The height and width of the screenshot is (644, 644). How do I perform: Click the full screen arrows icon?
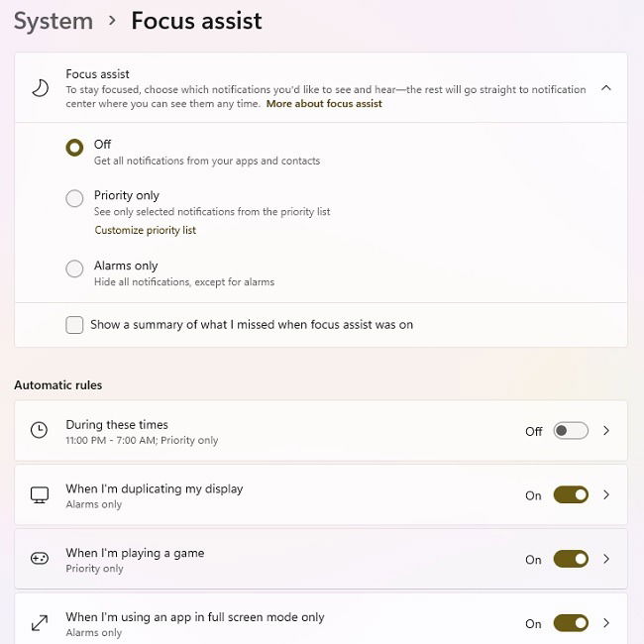40,623
